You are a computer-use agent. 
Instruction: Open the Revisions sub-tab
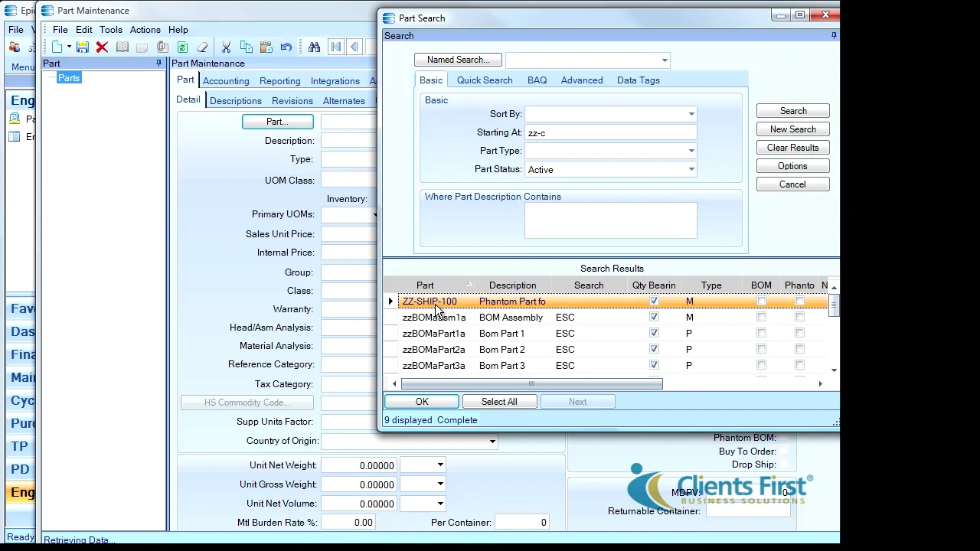(292, 101)
